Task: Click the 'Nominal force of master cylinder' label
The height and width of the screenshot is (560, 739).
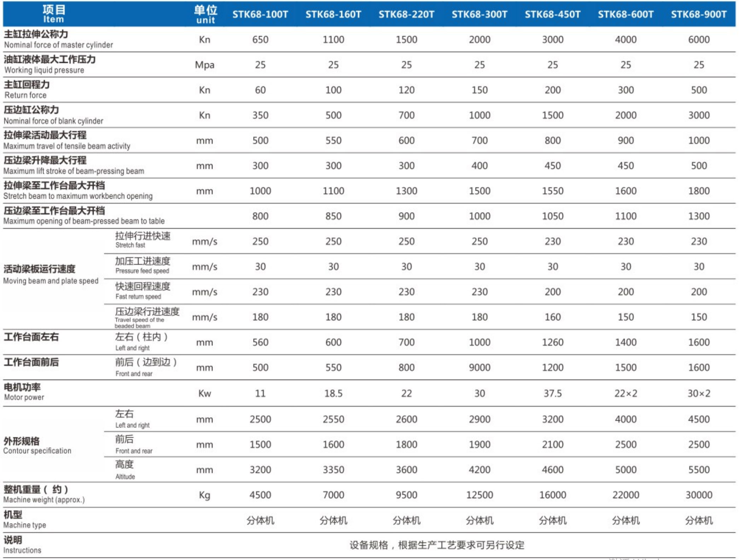Action: (58, 45)
